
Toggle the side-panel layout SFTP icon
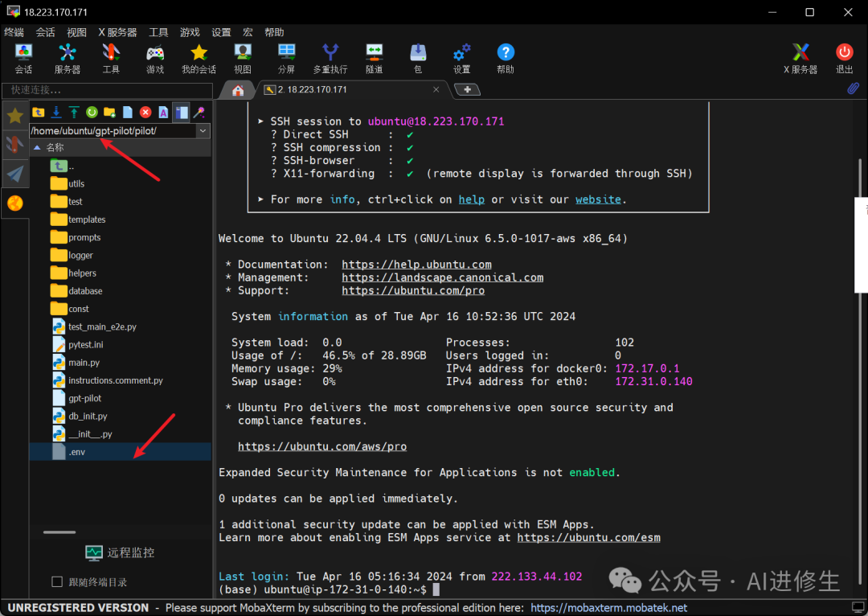(181, 113)
